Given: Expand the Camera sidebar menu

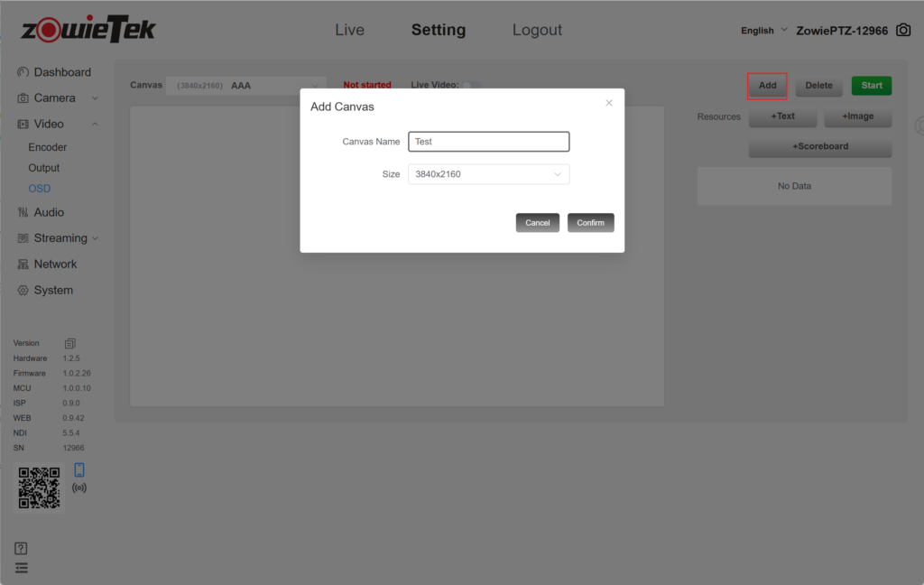Looking at the screenshot, I should pyautogui.click(x=60, y=97).
